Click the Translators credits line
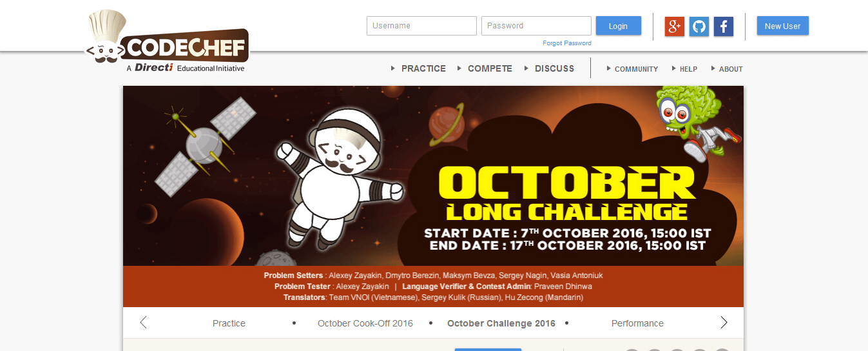The width and height of the screenshot is (868, 351). click(433, 297)
